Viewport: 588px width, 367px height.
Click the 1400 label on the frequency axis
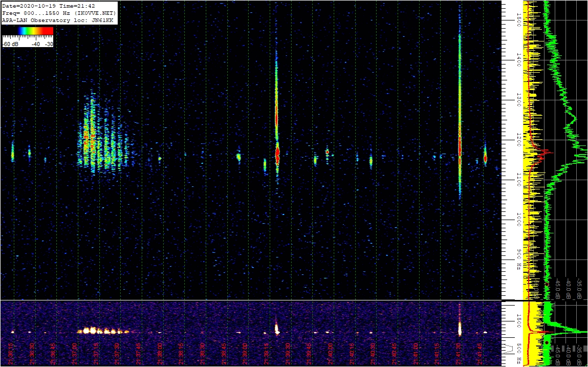click(x=519, y=60)
